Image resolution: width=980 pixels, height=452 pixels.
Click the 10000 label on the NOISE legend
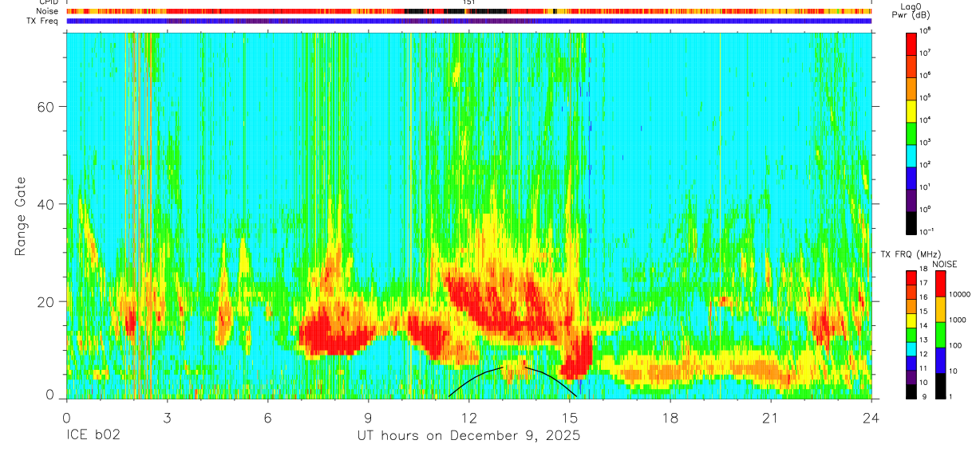pos(961,293)
